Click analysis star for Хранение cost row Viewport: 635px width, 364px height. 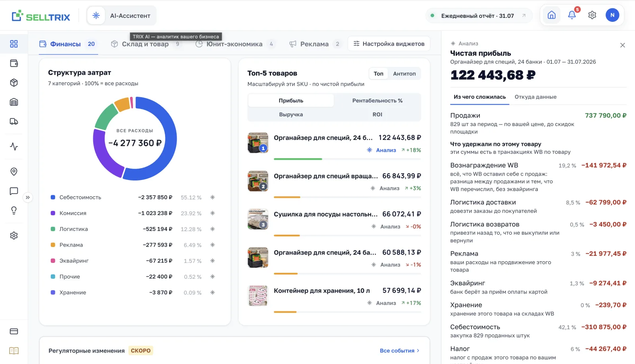pos(213,293)
